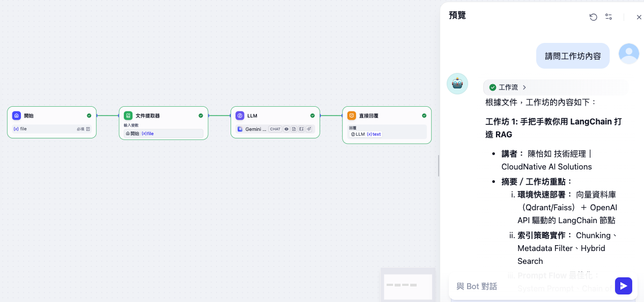
Task: Click the 文件提取器 node title
Action: [x=147, y=116]
